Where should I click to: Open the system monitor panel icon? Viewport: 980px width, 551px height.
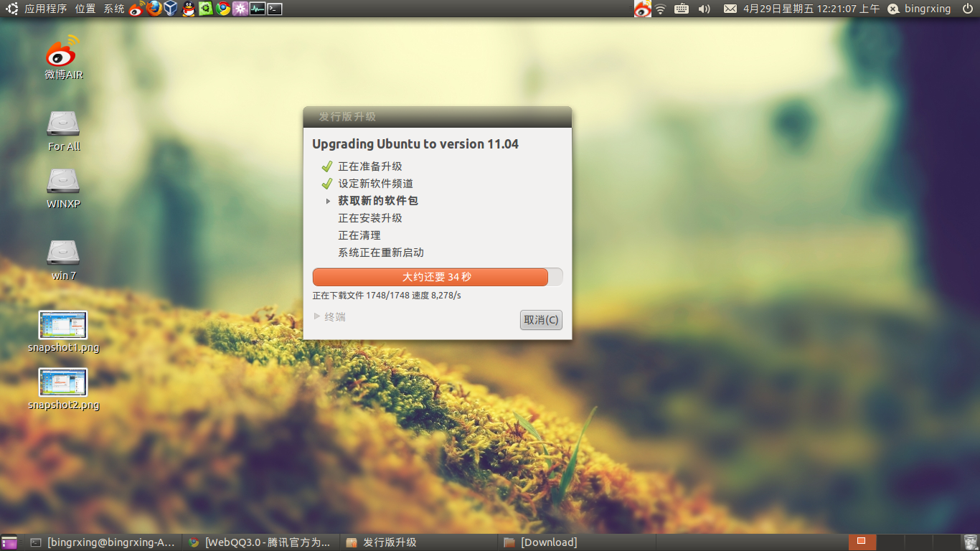tap(259, 9)
